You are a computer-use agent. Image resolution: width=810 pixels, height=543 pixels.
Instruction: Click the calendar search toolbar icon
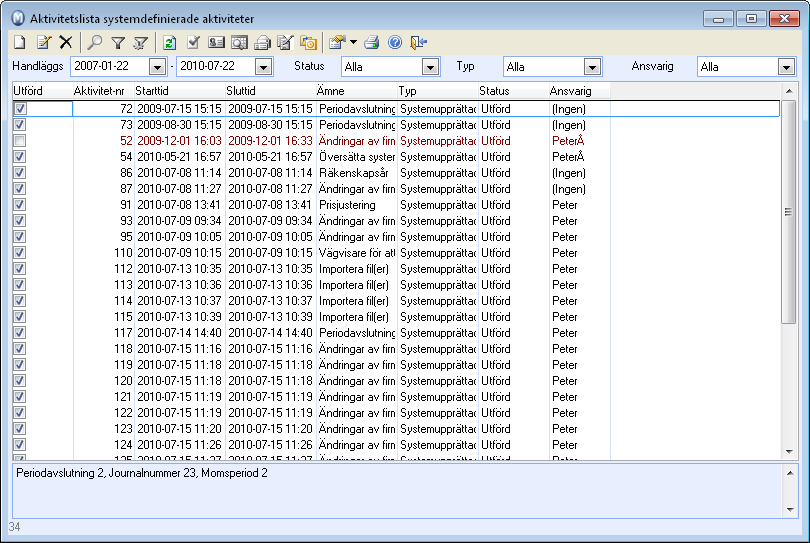click(239, 42)
